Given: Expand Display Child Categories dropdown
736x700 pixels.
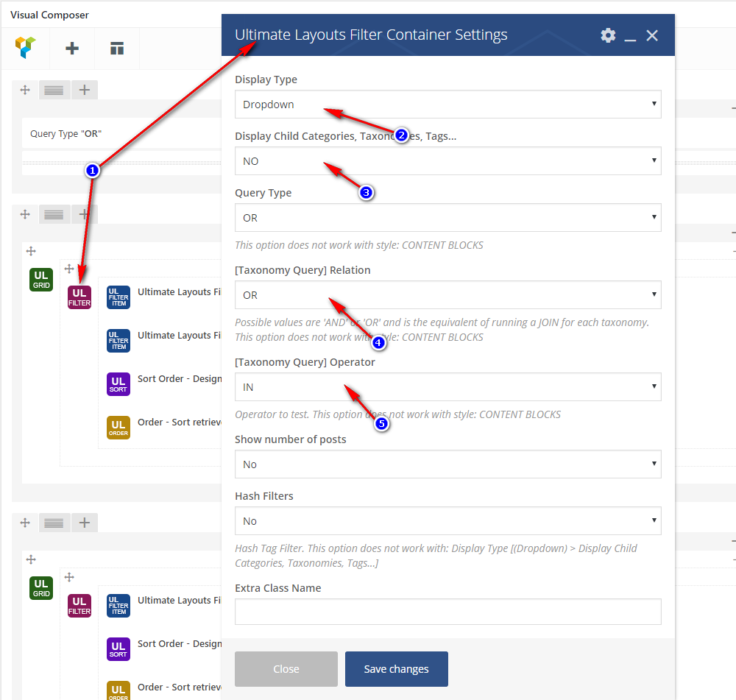Looking at the screenshot, I should (x=447, y=161).
